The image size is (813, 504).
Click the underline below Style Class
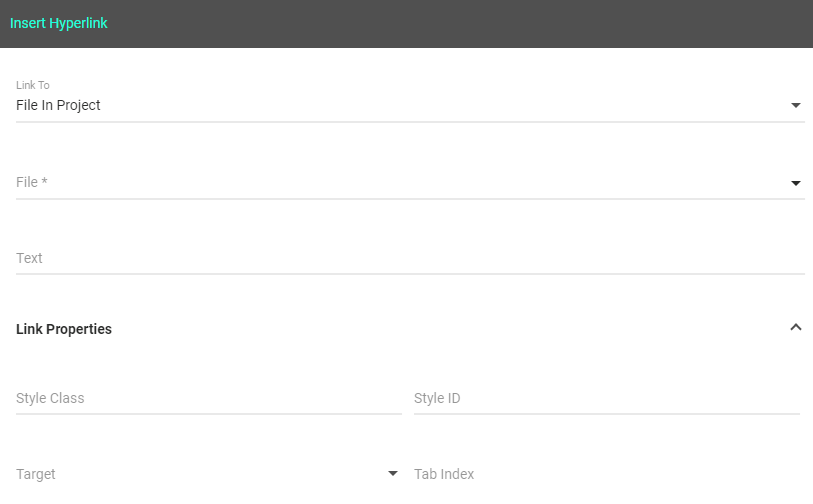pos(208,413)
